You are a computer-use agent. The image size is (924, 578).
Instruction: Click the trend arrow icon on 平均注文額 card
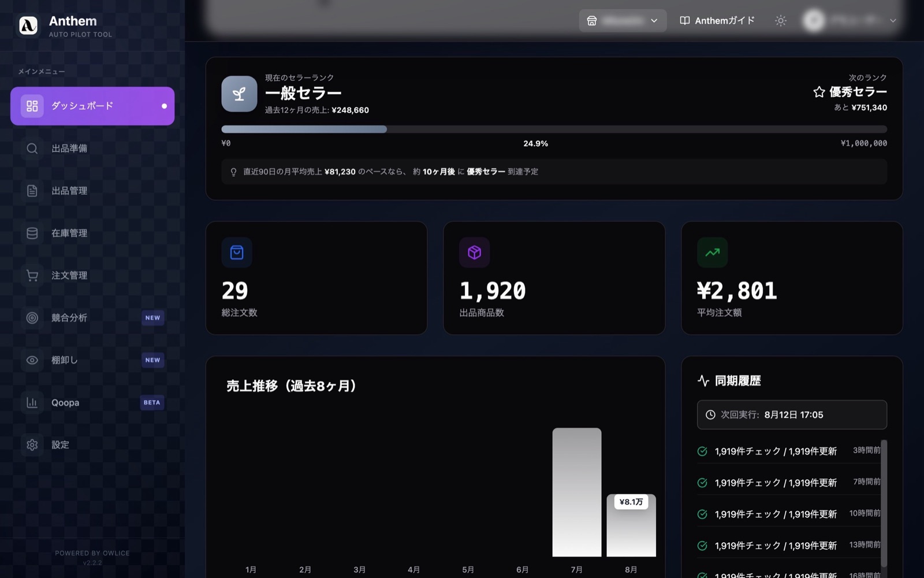[713, 253]
